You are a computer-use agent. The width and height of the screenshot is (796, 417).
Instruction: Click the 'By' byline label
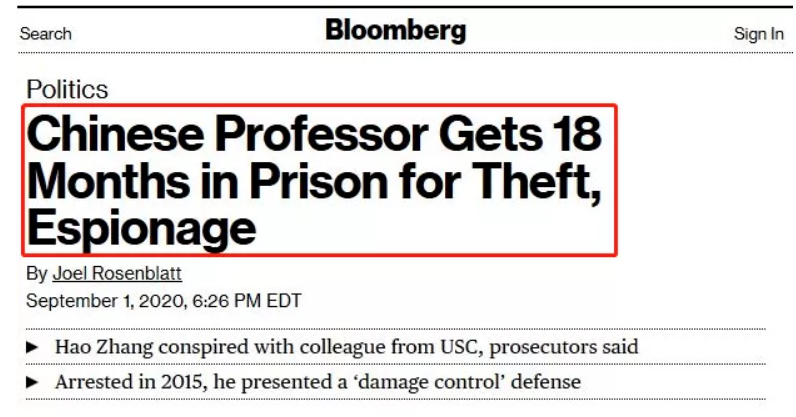click(x=37, y=273)
